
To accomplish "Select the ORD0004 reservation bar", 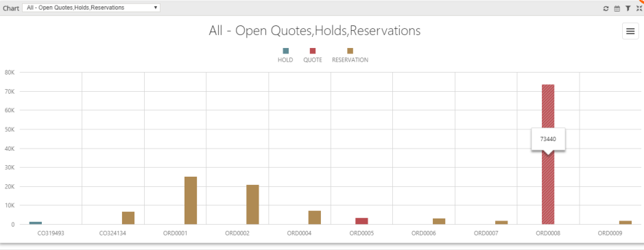I will click(315, 218).
